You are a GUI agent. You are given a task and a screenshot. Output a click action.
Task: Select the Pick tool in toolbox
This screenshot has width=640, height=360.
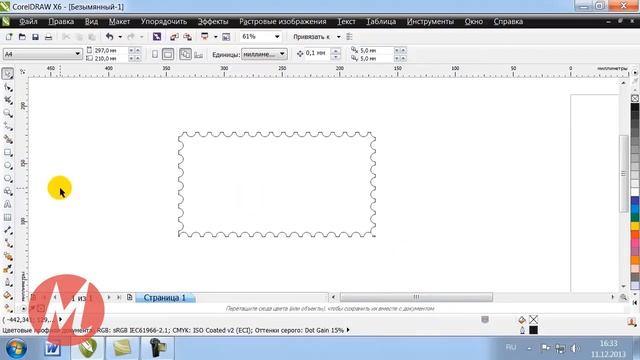[8, 74]
